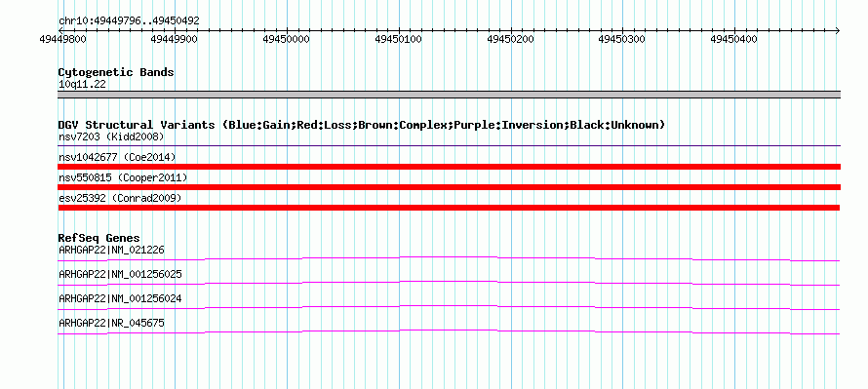Open the ARHGAP22|NM_001256025 transcript label
This screenshot has width=868, height=389.
point(120,275)
